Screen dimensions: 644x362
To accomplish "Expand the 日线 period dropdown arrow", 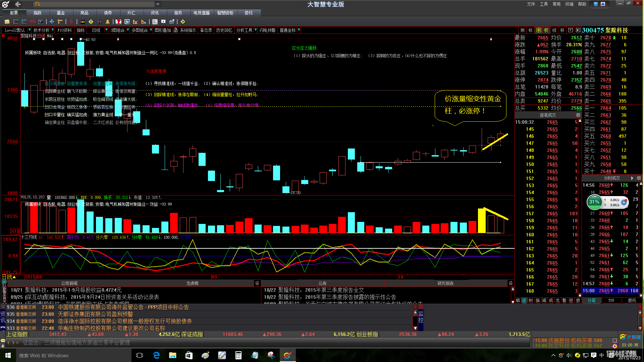I will [106, 30].
